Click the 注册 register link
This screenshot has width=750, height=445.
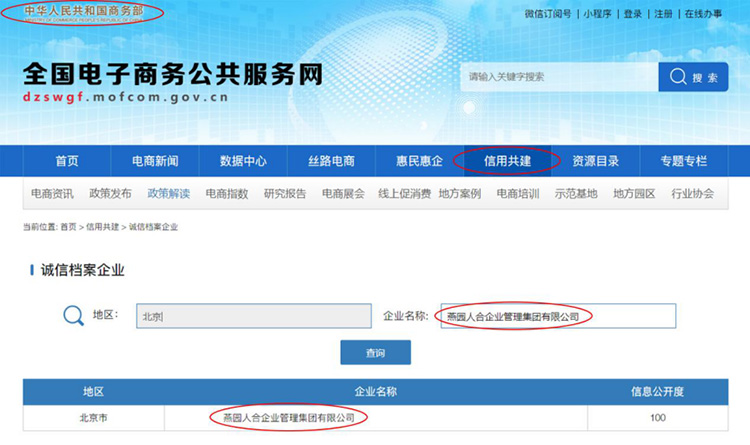point(663,14)
